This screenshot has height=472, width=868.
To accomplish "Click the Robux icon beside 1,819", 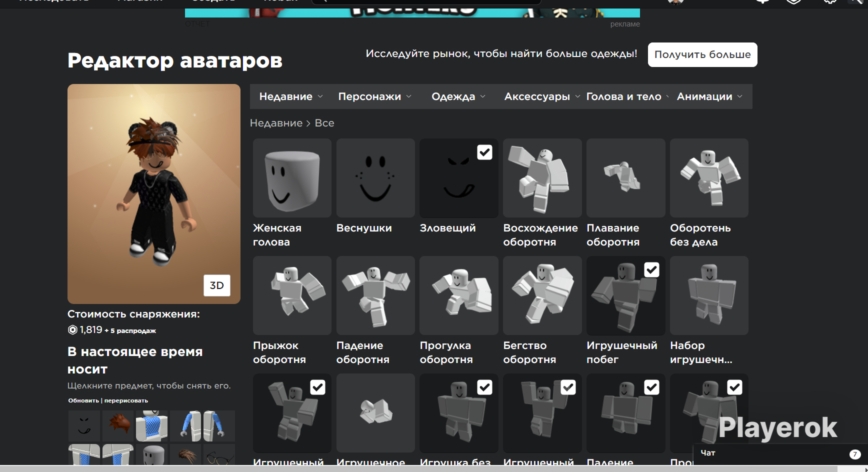I will 72,330.
